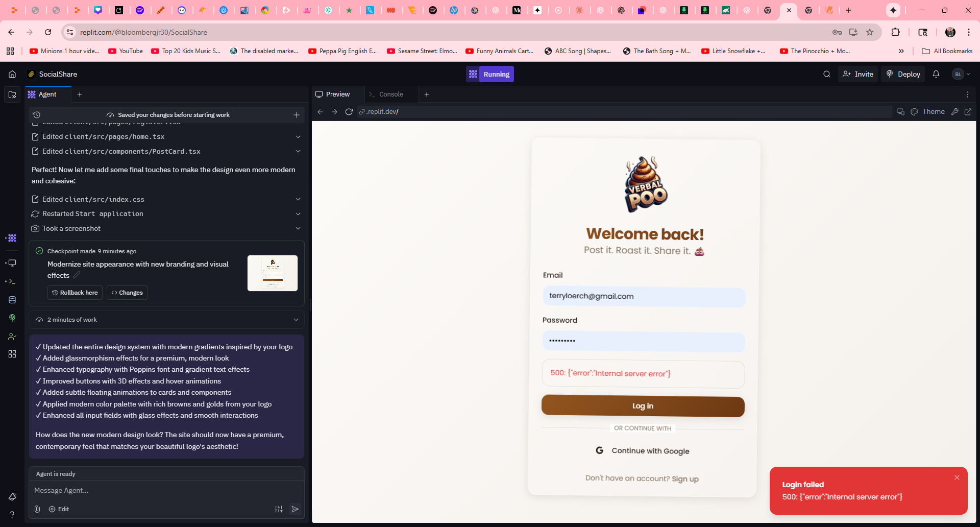Open agent settings sliders icon
Viewport: 980px width, 527px height.
[x=279, y=509]
